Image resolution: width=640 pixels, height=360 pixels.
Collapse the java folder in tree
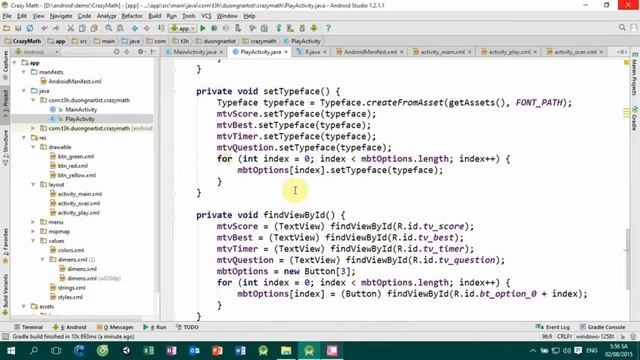point(24,91)
